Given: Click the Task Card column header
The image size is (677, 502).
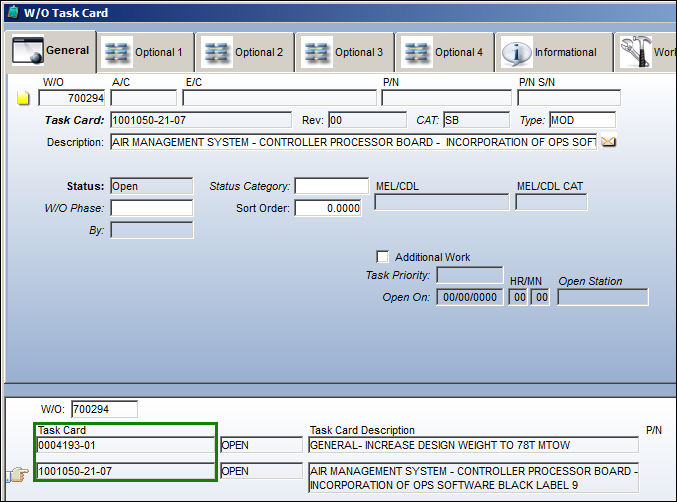Looking at the screenshot, I should 62,430.
